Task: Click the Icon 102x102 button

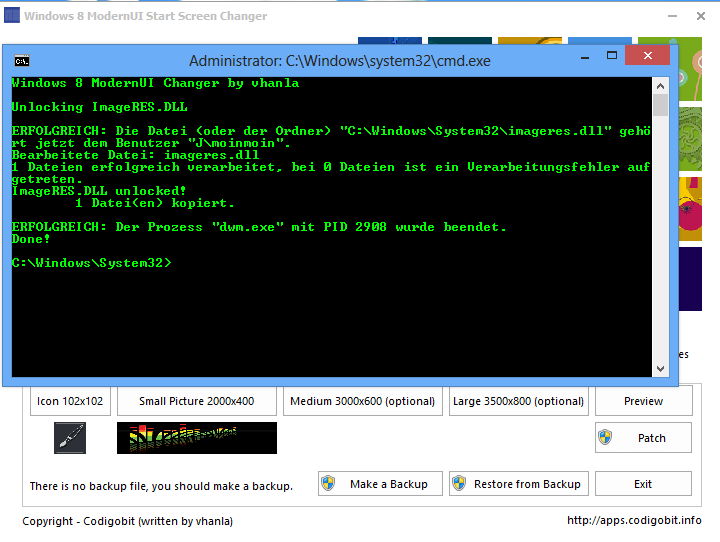Action: click(x=70, y=401)
